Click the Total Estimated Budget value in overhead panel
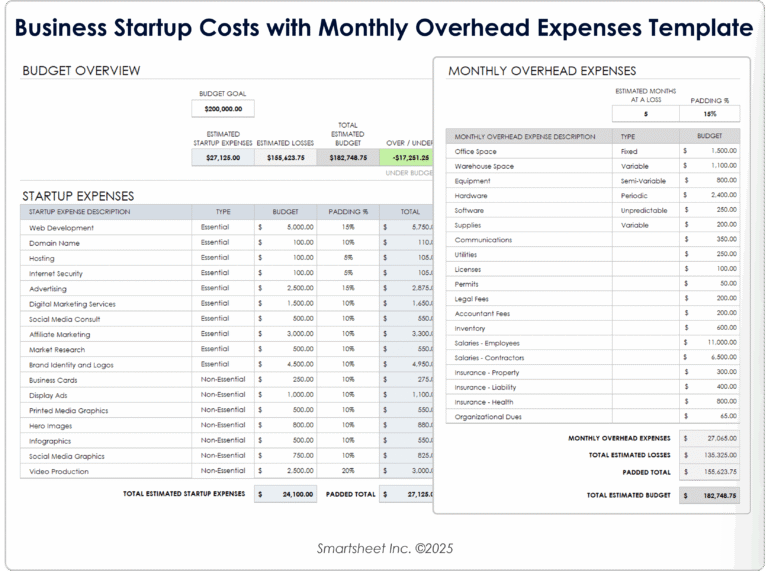768x571 pixels. 709,495
